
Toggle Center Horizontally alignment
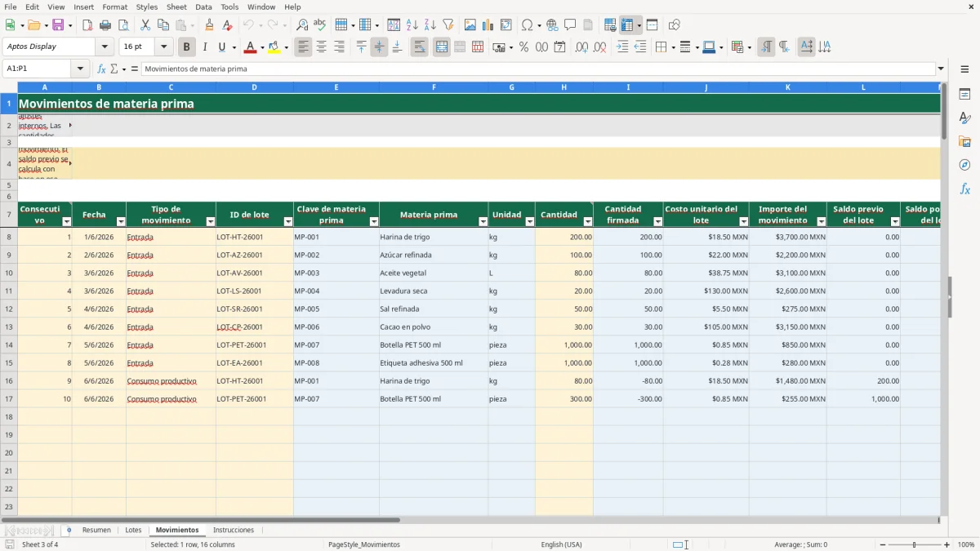pos(322,47)
